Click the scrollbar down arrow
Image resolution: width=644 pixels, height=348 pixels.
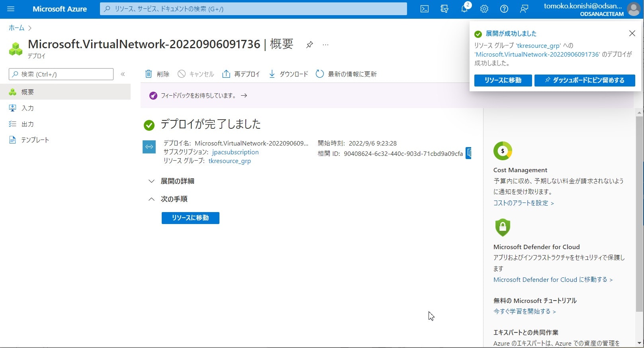(x=640, y=343)
